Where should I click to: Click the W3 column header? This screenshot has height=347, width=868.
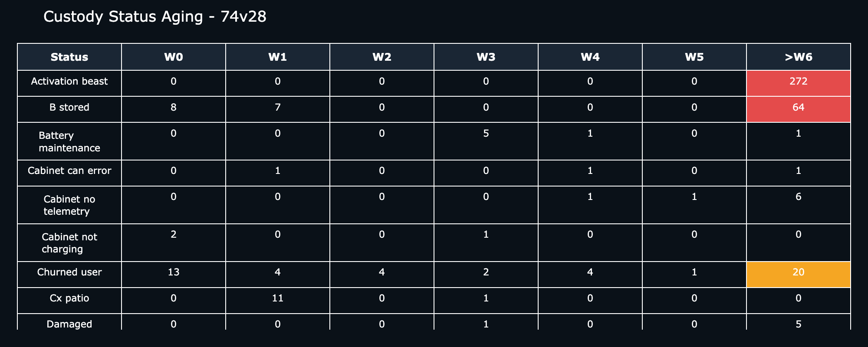point(486,57)
